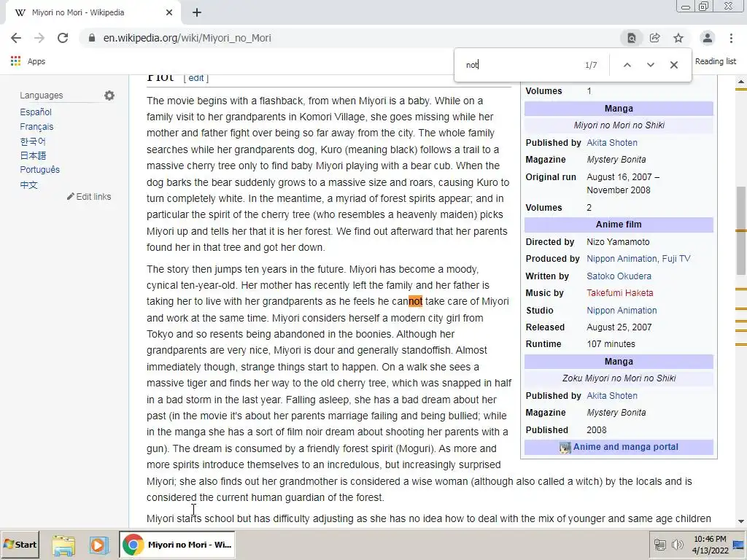This screenshot has height=560, width=747.
Task: Share this page via share icon
Action: [x=654, y=38]
